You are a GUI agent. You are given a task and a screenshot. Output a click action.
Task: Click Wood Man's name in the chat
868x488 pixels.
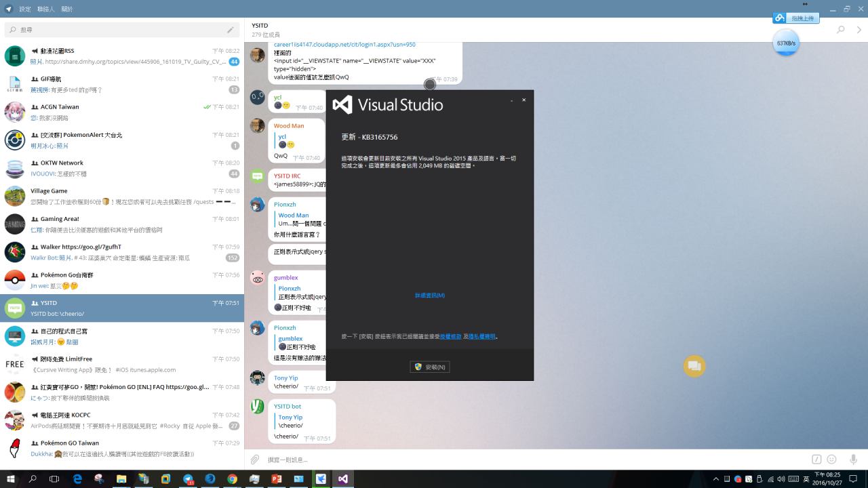point(289,126)
